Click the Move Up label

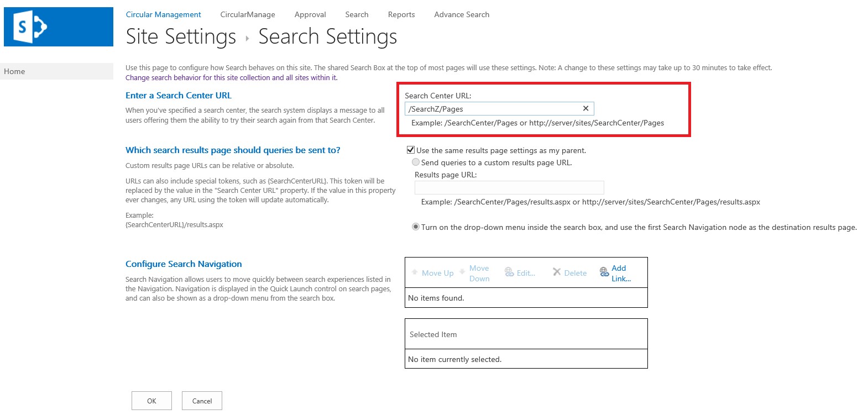(438, 273)
